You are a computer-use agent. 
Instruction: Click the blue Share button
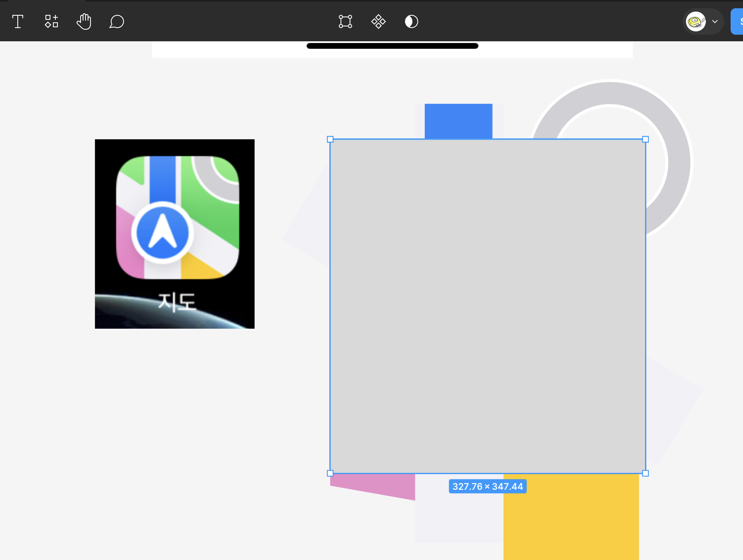pyautogui.click(x=737, y=21)
